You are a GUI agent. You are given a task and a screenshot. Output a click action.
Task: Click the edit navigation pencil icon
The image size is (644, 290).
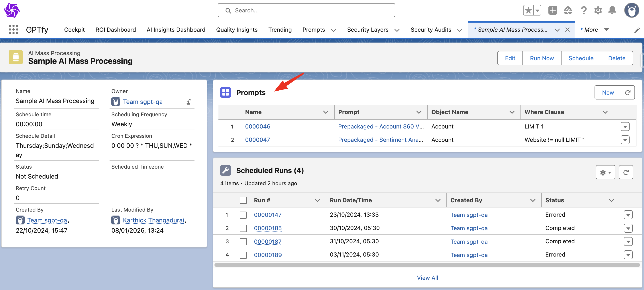pyautogui.click(x=637, y=30)
